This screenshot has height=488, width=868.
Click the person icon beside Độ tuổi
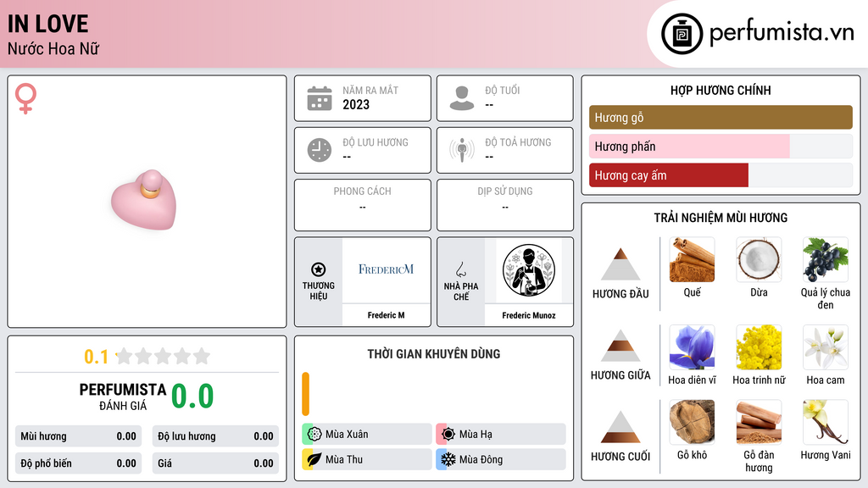(x=462, y=98)
